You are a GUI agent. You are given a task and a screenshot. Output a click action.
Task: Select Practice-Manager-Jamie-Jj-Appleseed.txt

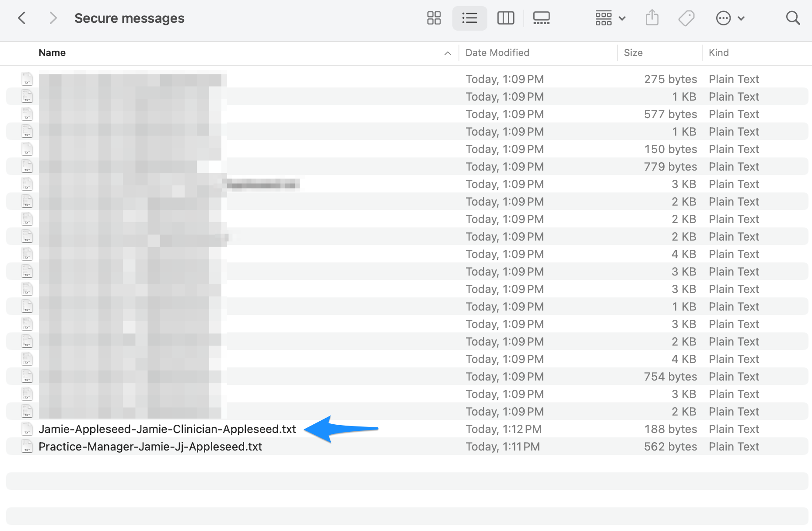point(150,446)
